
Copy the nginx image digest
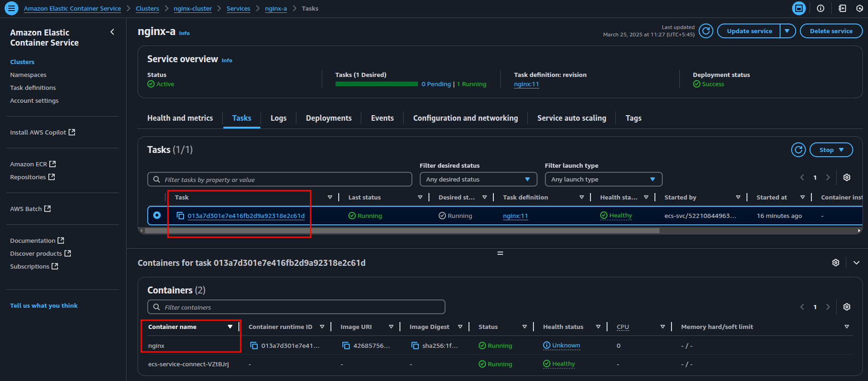415,346
